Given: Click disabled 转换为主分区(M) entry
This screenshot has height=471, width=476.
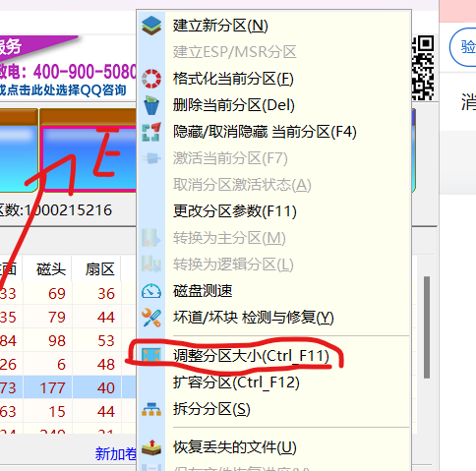Looking at the screenshot, I should pos(229,238).
